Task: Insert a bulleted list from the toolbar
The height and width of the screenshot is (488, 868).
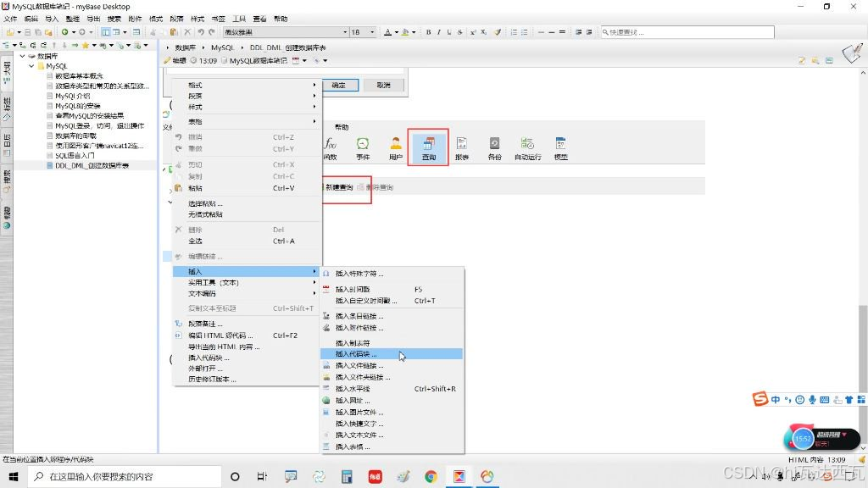Action: coord(524,32)
